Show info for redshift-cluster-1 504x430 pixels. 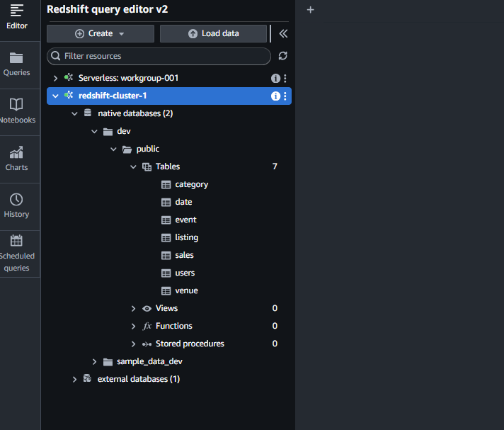click(275, 96)
